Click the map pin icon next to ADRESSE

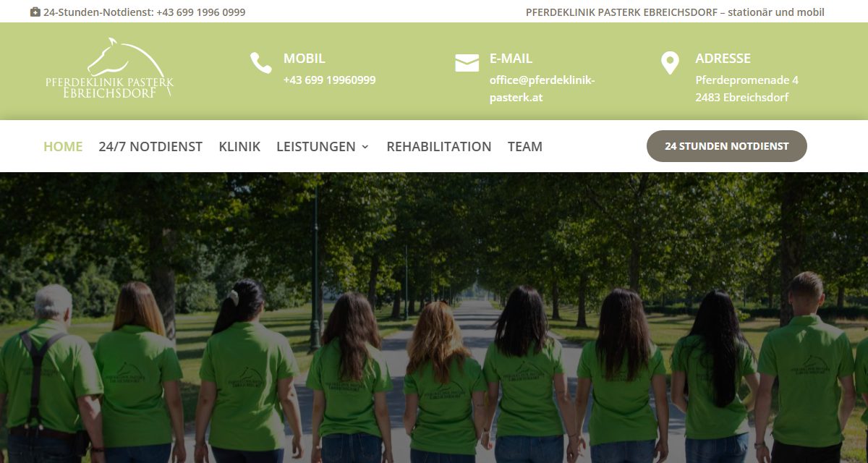click(670, 63)
